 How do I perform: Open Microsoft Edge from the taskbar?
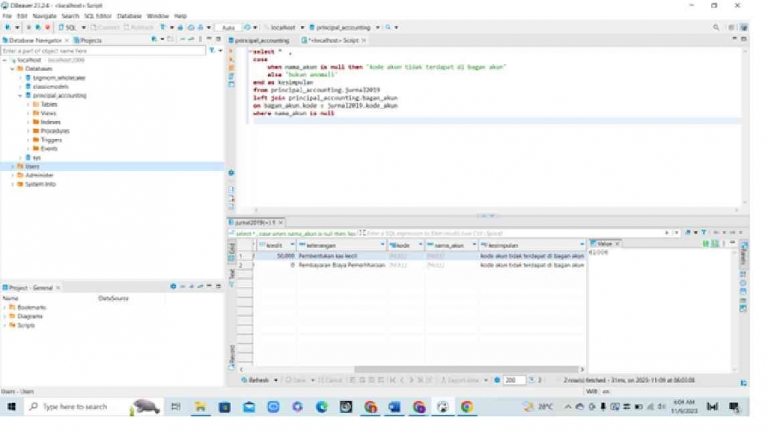pyautogui.click(x=322, y=406)
